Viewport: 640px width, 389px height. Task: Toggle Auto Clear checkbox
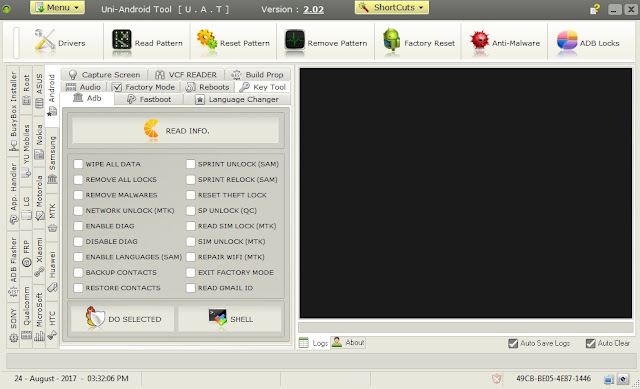pos(591,343)
